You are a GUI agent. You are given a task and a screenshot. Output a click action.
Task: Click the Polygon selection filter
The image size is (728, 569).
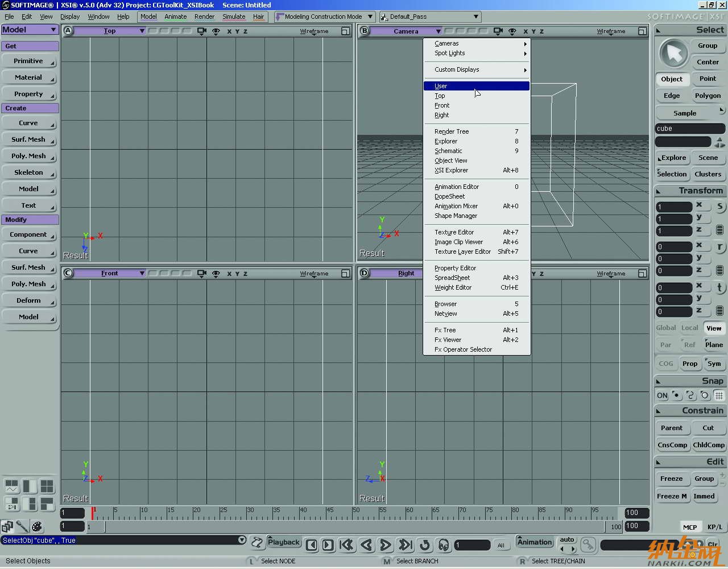click(708, 96)
